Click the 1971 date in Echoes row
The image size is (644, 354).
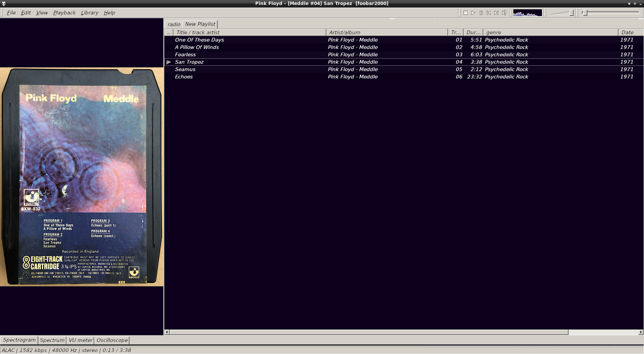626,77
